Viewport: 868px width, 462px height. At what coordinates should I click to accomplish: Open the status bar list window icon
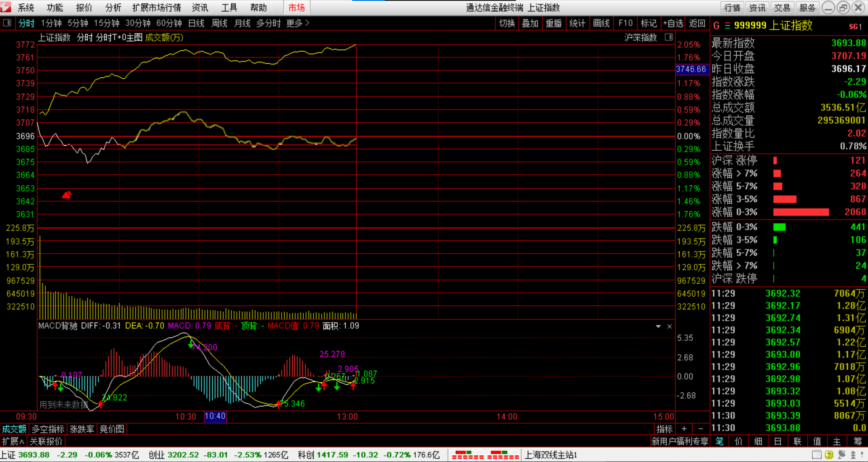[x=816, y=455]
